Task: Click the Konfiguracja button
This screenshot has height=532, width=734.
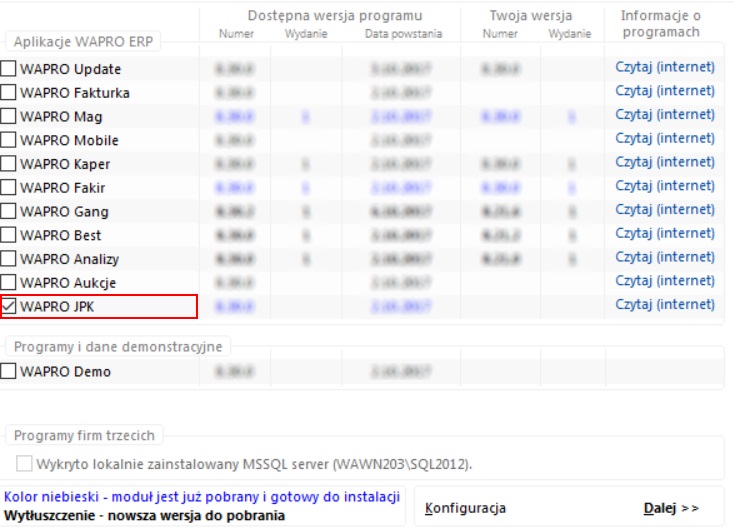Action: (x=465, y=508)
